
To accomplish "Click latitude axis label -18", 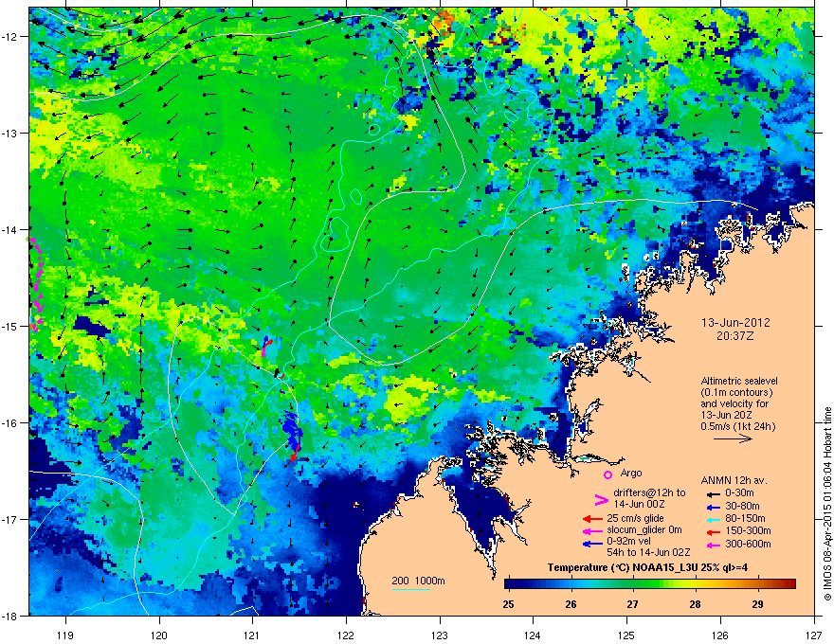I will point(9,616).
